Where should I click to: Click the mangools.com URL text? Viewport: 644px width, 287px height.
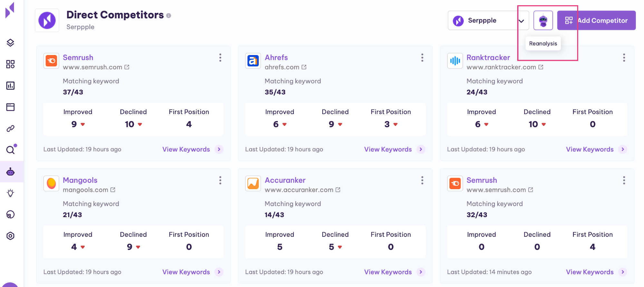(85, 190)
